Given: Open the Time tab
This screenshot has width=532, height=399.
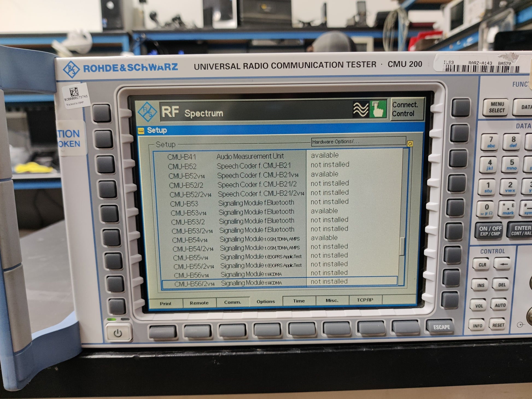Looking at the screenshot, I should 299,301.
